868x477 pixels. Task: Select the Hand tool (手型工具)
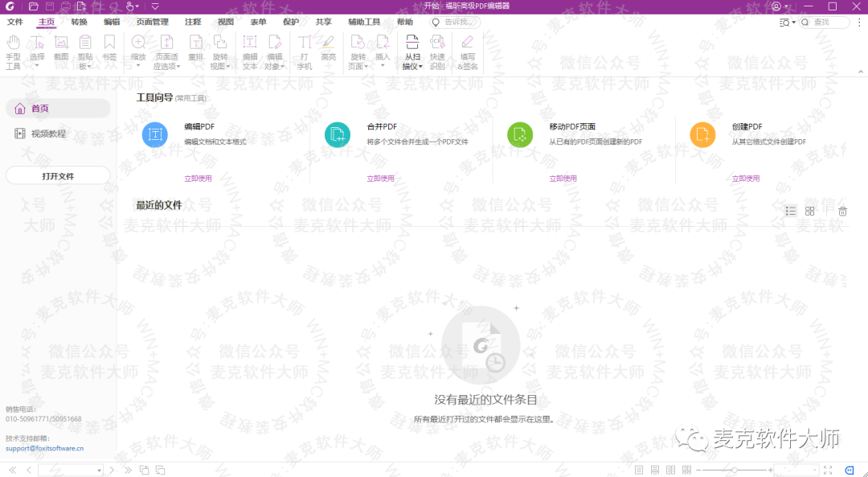13,52
